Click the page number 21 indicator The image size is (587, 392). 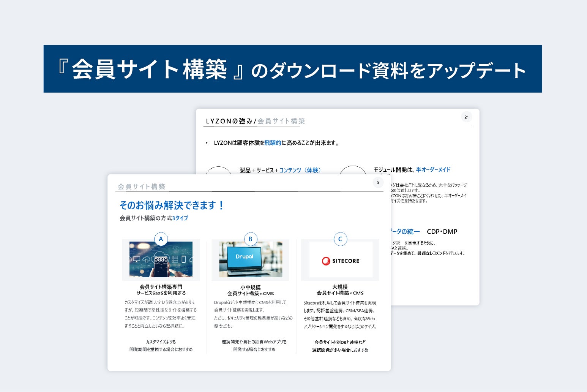click(x=466, y=117)
